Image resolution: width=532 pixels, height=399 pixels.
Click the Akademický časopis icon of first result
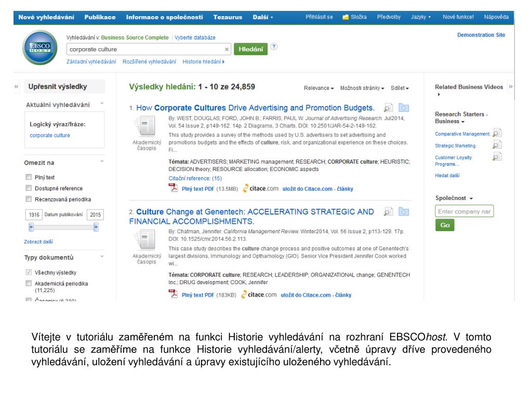tap(145, 126)
